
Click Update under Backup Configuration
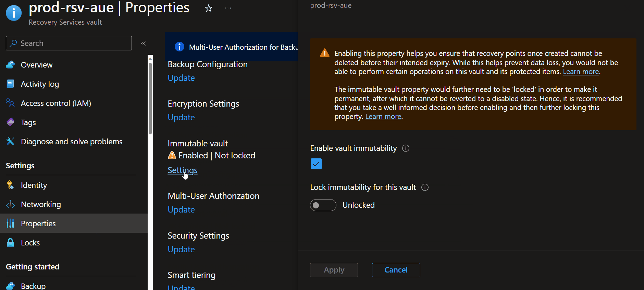click(x=181, y=78)
